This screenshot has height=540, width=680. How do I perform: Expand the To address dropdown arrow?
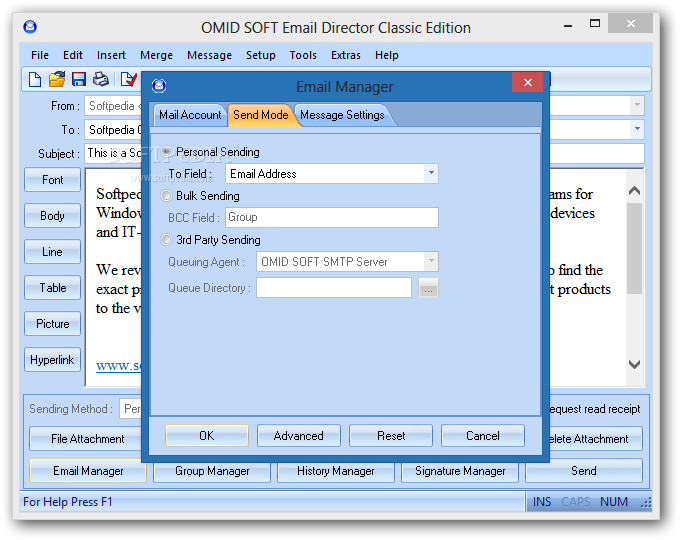[637, 129]
